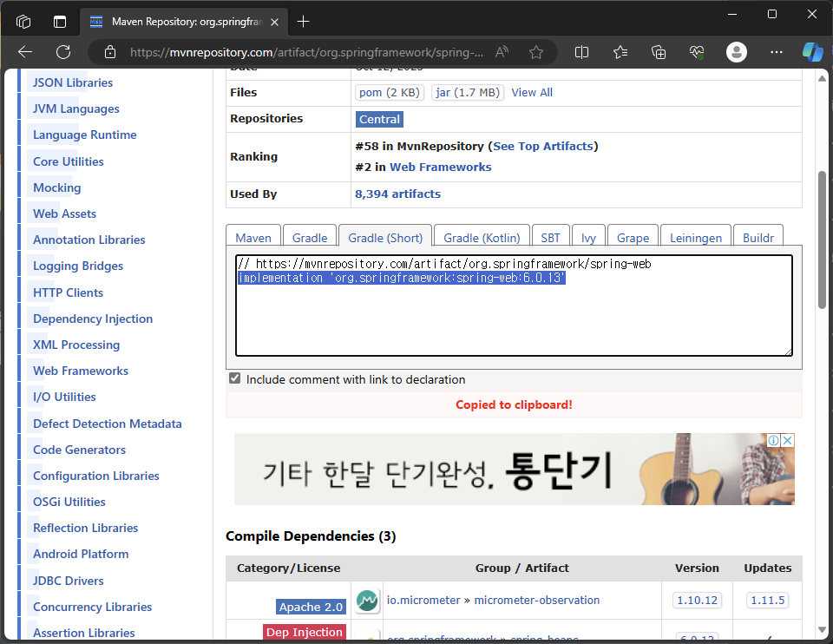This screenshot has width=833, height=644.
Task: Click the browser Back arrow
Action: [25, 52]
